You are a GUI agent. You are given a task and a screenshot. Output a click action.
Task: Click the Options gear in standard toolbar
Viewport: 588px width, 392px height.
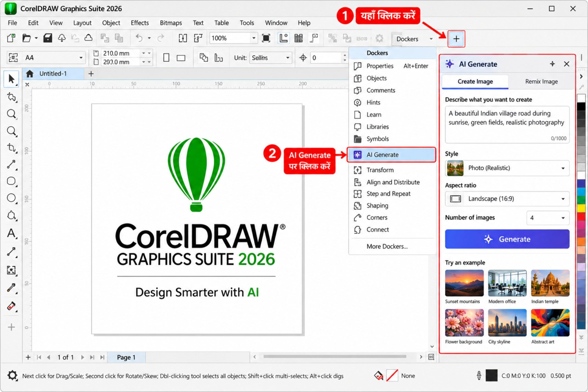pyautogui.click(x=379, y=38)
